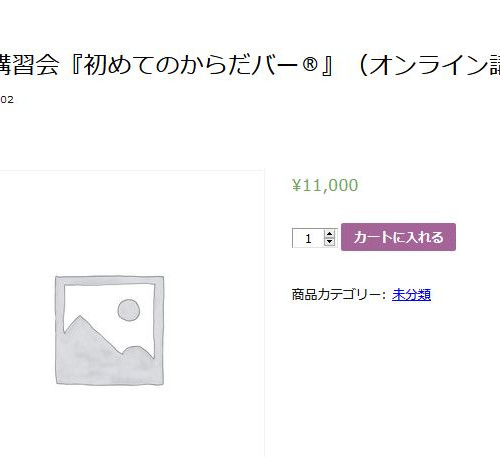The image size is (500, 457).
Task: Click the ¥11,000 price text
Action: point(325,185)
